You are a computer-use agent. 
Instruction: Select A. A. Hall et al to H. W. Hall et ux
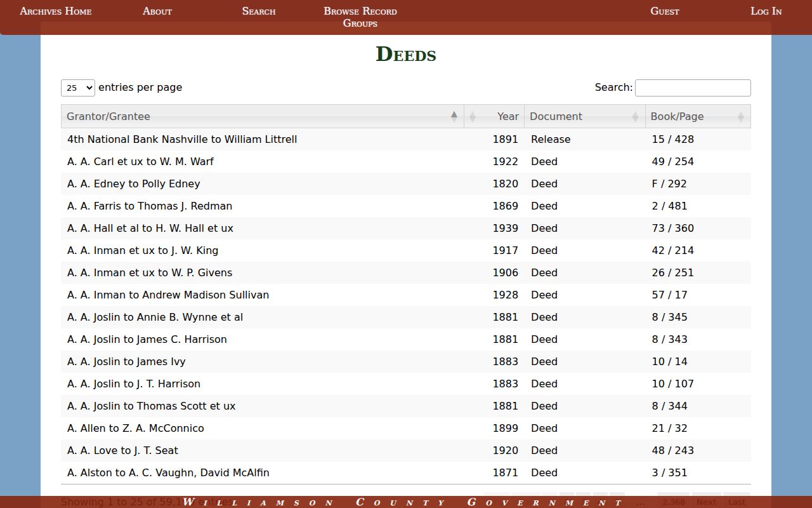click(x=406, y=228)
